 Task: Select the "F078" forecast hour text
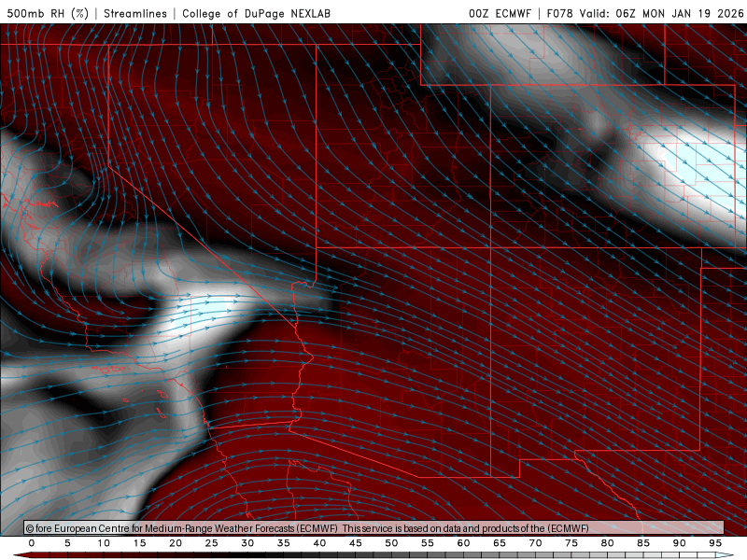pos(559,14)
